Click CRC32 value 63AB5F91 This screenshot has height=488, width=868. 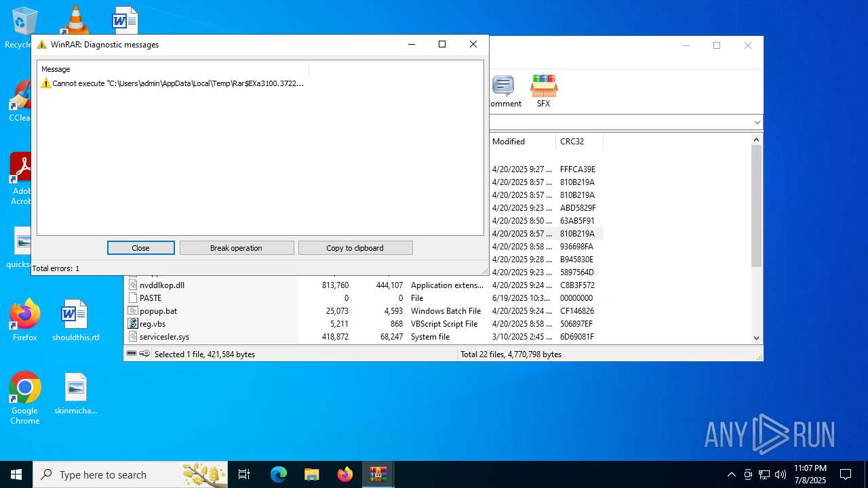click(577, 221)
